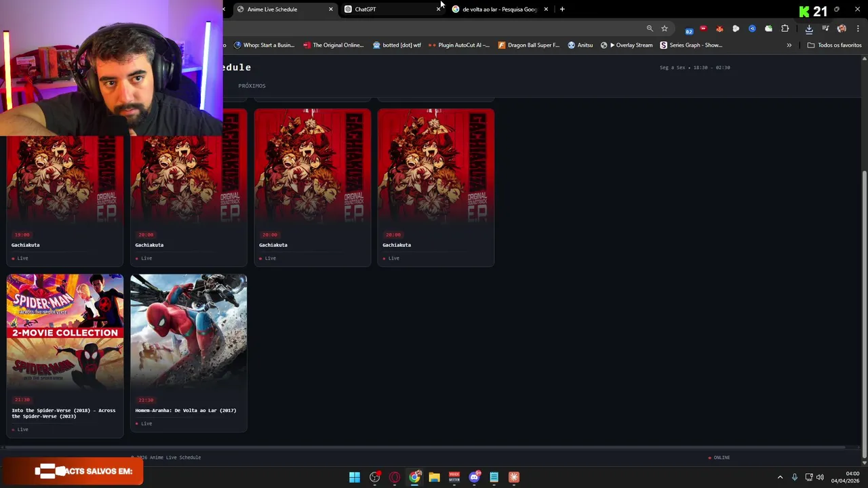Screen dimensions: 868x488
Task: Open Discord from the taskbar
Action: 474,477
